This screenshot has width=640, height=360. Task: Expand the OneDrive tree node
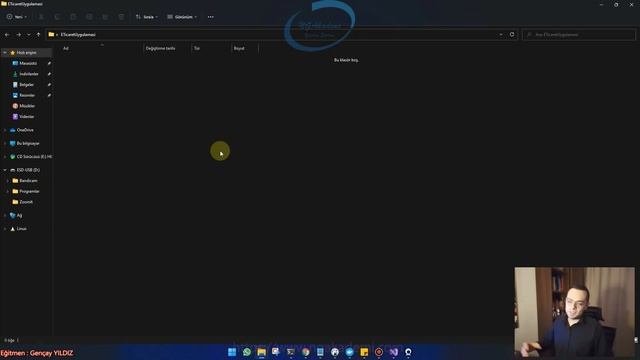click(5, 130)
